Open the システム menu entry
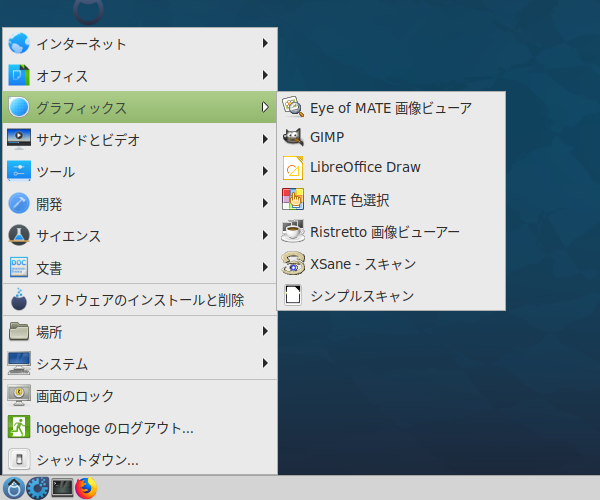 point(140,363)
